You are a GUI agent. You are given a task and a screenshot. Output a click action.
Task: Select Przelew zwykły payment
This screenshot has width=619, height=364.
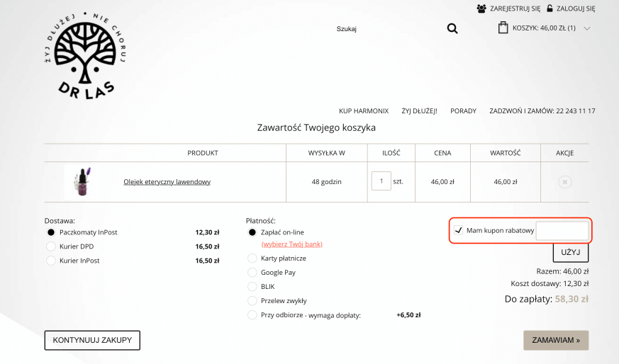point(252,301)
